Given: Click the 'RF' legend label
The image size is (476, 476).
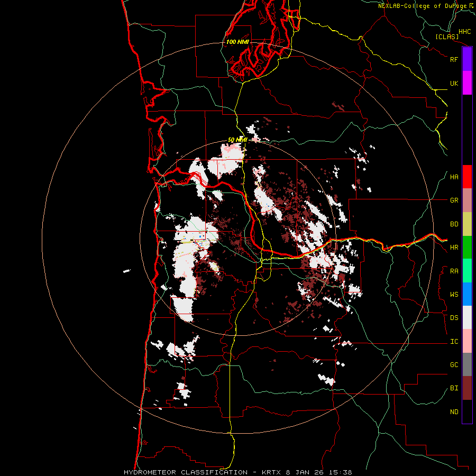Looking at the screenshot, I should click(454, 59).
